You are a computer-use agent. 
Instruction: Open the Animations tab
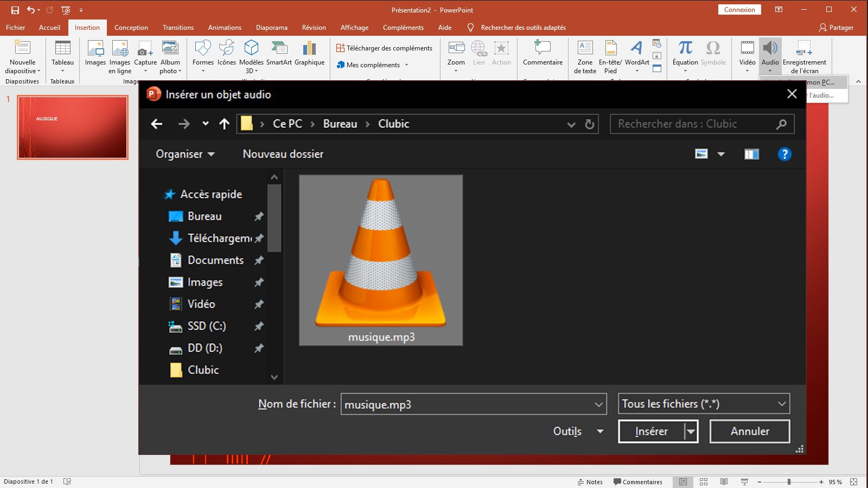225,28
